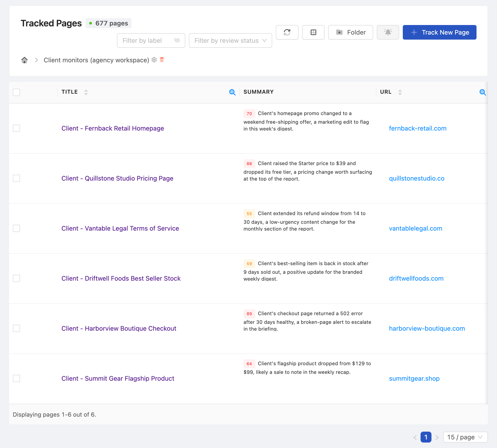Screen dimensions: 497x448
Task: Open Client - Fernback Retail Homepage title link
Action: (113, 128)
